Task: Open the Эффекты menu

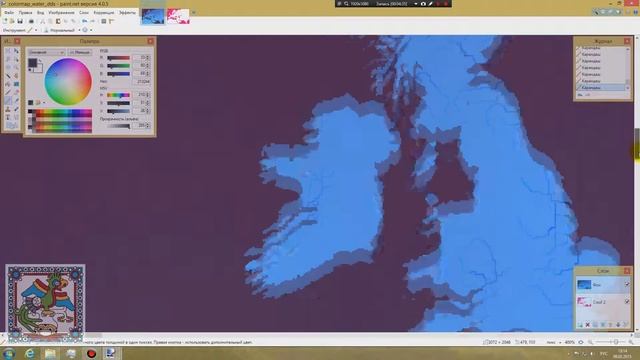Action: click(127, 13)
